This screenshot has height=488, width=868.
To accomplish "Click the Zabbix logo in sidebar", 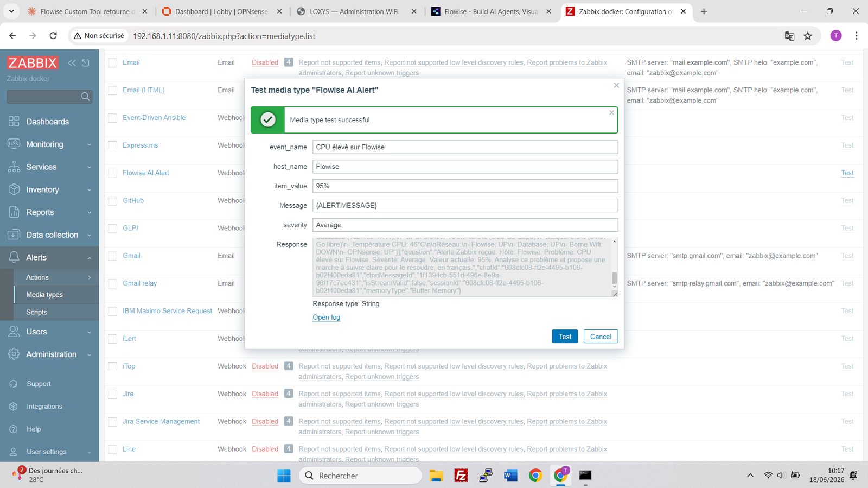I will pyautogui.click(x=33, y=63).
